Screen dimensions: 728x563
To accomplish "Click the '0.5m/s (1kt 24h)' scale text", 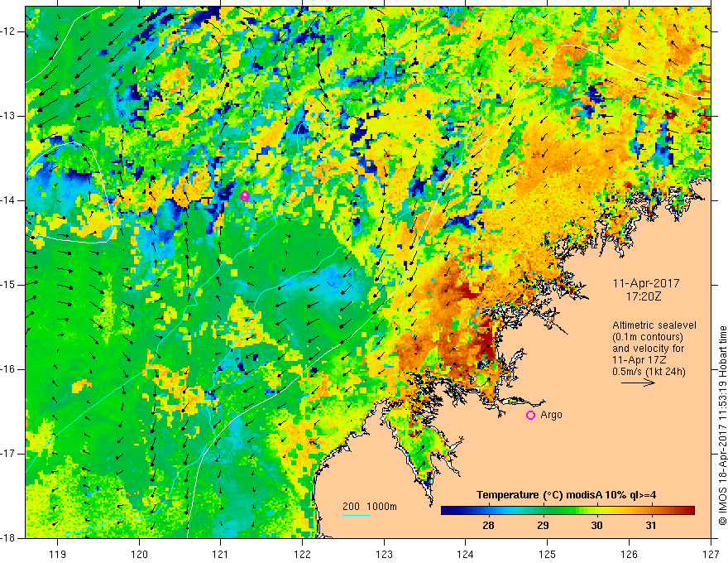I will coord(649,372).
